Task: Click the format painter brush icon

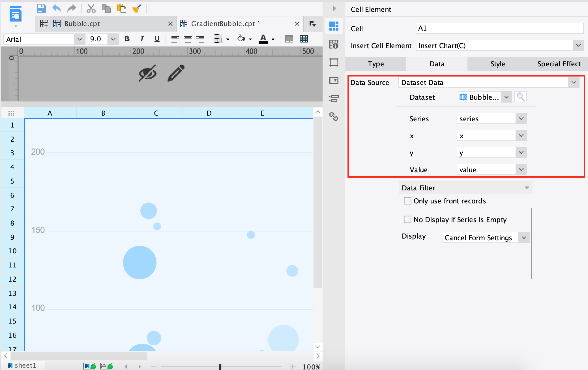Action: [x=137, y=8]
